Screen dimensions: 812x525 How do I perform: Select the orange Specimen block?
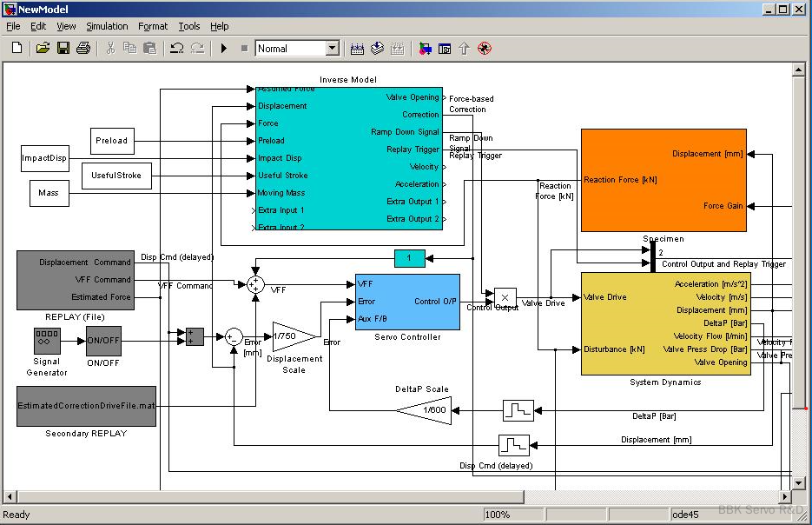(x=663, y=180)
